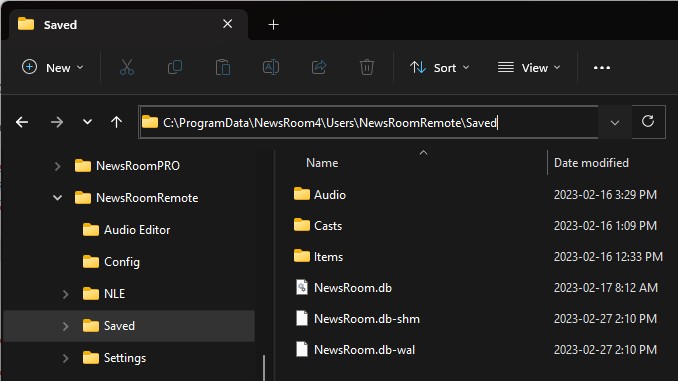Go back with the left arrow
678x381 pixels.
(22, 122)
